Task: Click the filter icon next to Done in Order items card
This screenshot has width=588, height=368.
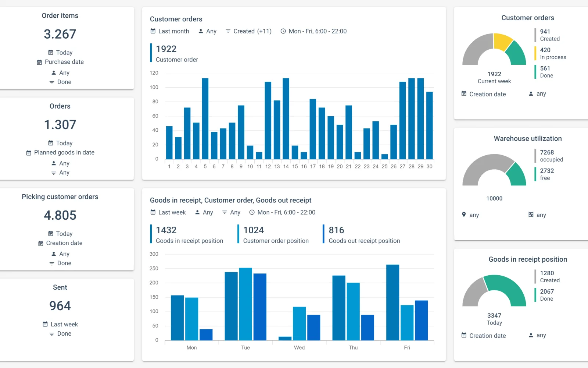Action: coord(52,82)
